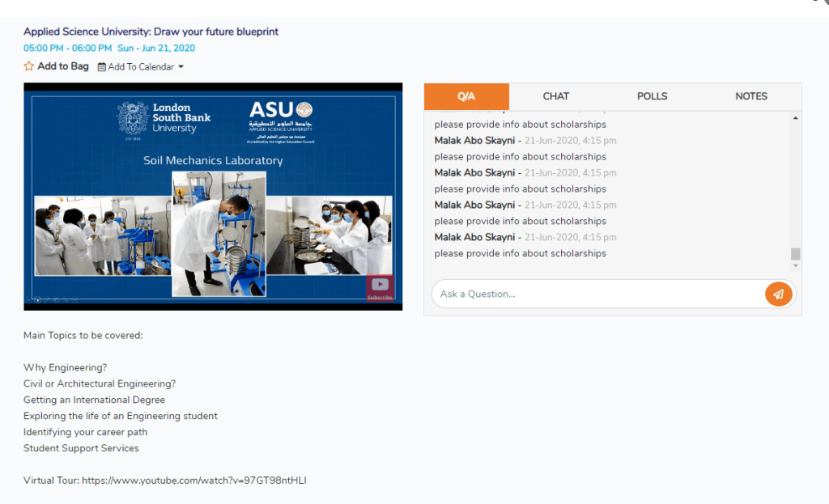
Task: Open the POLLS tab
Action: coord(652,96)
